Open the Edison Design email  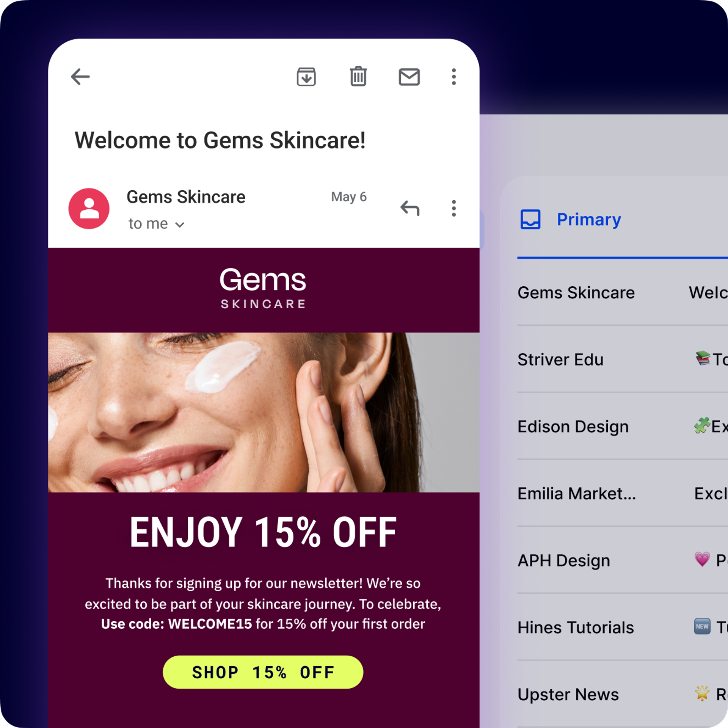[x=623, y=426]
